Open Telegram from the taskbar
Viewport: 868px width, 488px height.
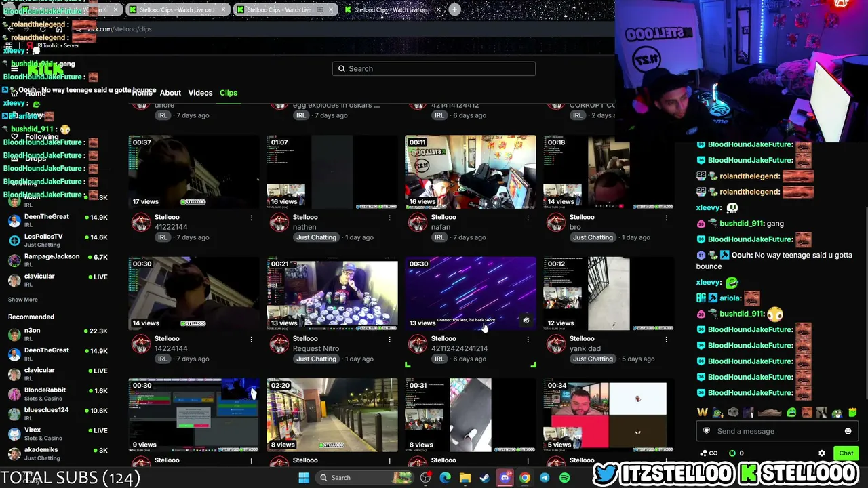545,478
